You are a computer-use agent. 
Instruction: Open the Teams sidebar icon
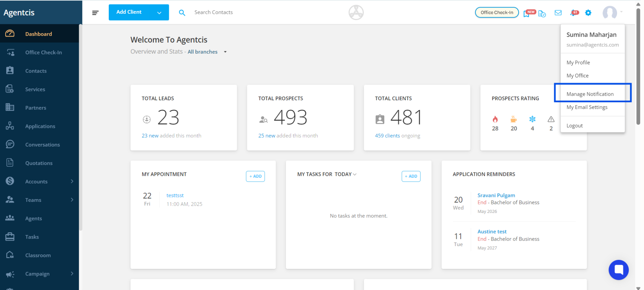point(10,200)
